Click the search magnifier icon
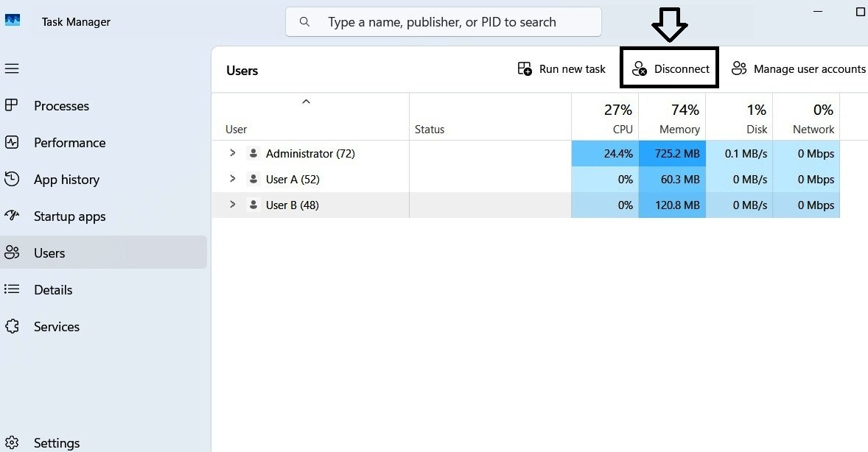Viewport: 868px width, 452px height. tap(304, 21)
